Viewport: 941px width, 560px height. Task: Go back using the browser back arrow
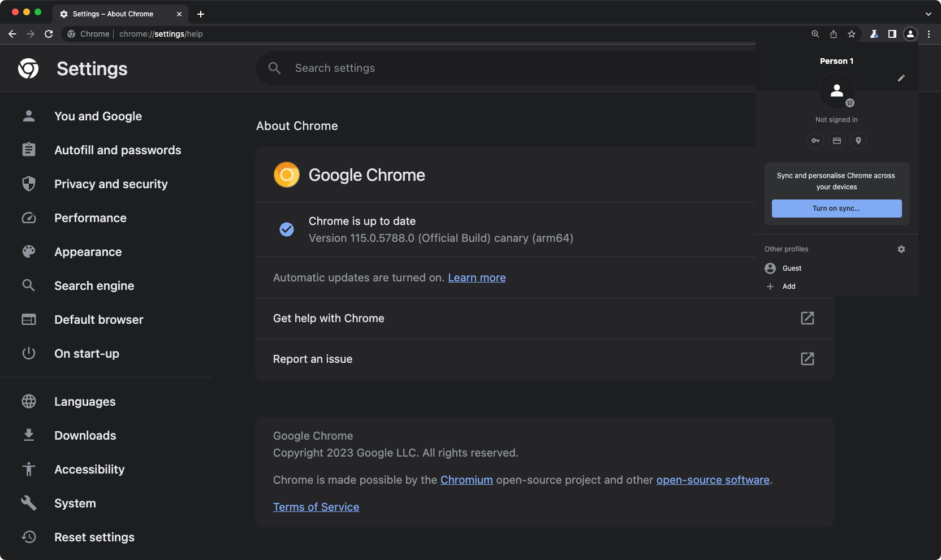point(12,34)
